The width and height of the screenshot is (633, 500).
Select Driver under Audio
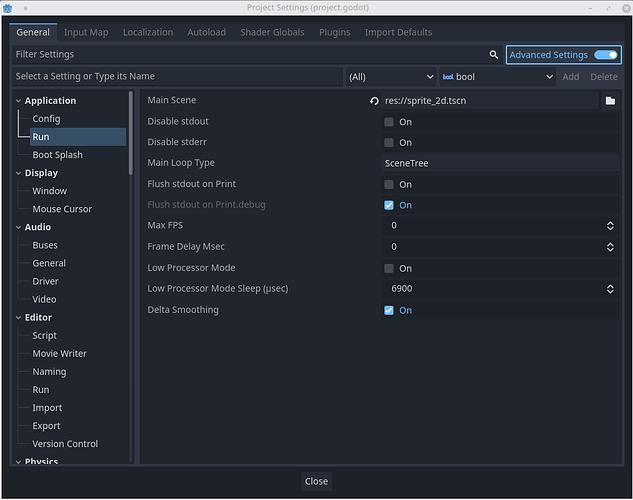pyautogui.click(x=45, y=282)
